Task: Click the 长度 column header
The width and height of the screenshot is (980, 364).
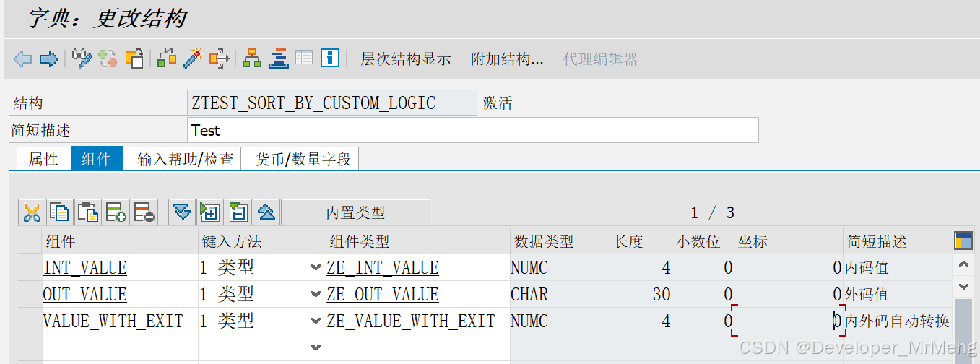Action: tap(641, 241)
